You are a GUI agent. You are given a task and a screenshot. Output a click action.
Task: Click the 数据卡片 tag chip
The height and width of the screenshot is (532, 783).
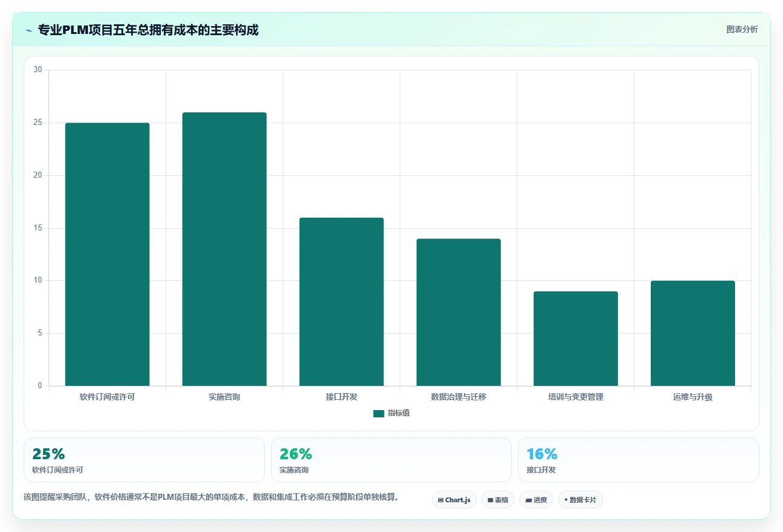[580, 500]
